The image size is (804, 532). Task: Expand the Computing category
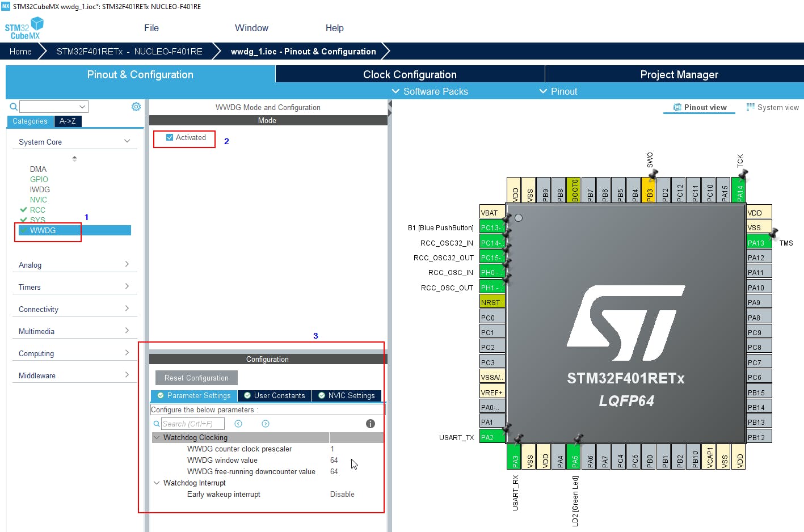pyautogui.click(x=127, y=353)
